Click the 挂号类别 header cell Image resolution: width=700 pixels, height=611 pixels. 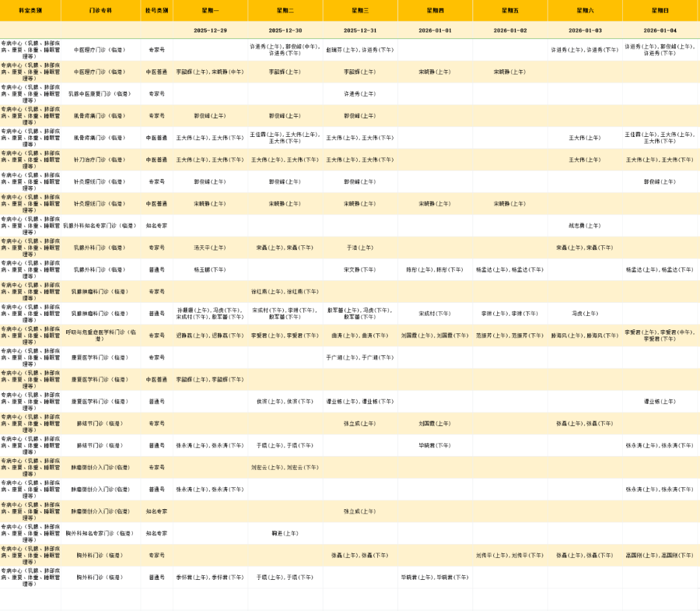(156, 10)
